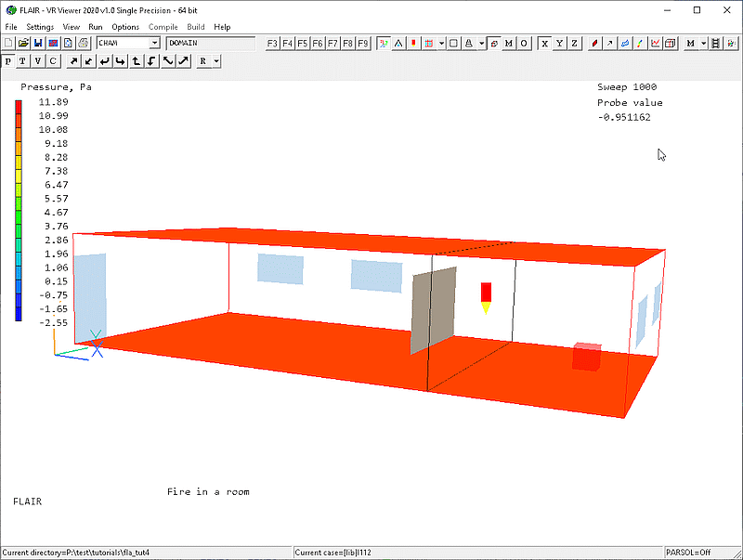Open the Options menu
The height and width of the screenshot is (560, 743).
[x=125, y=27]
